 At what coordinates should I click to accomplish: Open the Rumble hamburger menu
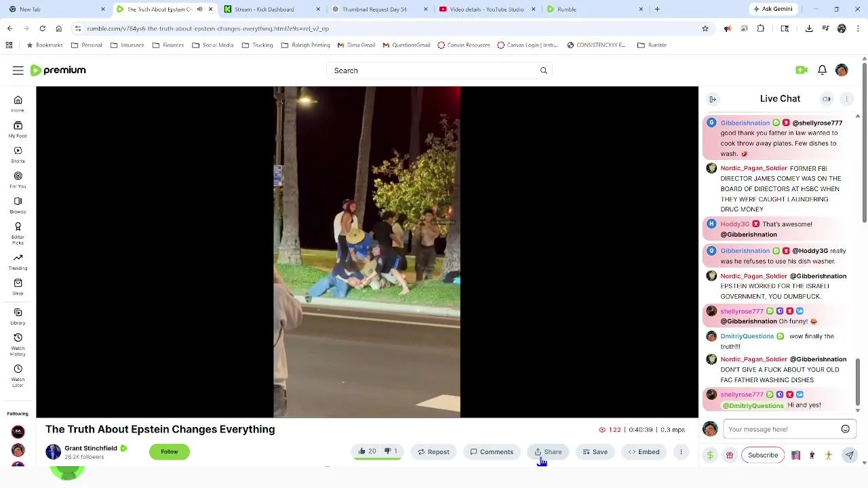click(x=18, y=70)
